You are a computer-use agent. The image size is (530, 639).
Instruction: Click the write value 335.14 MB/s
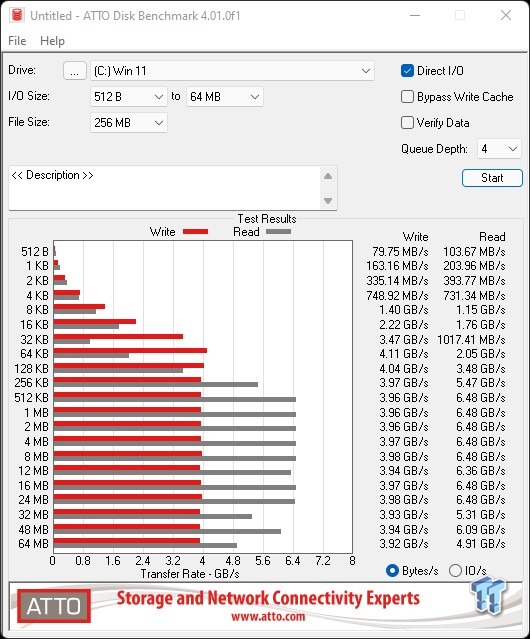pyautogui.click(x=397, y=281)
